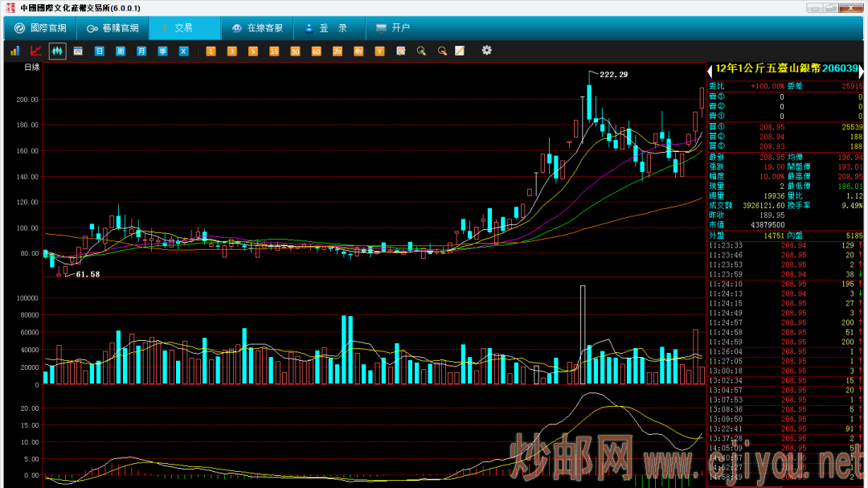Select the weekly (周) period button
868x488 pixels.
121,51
